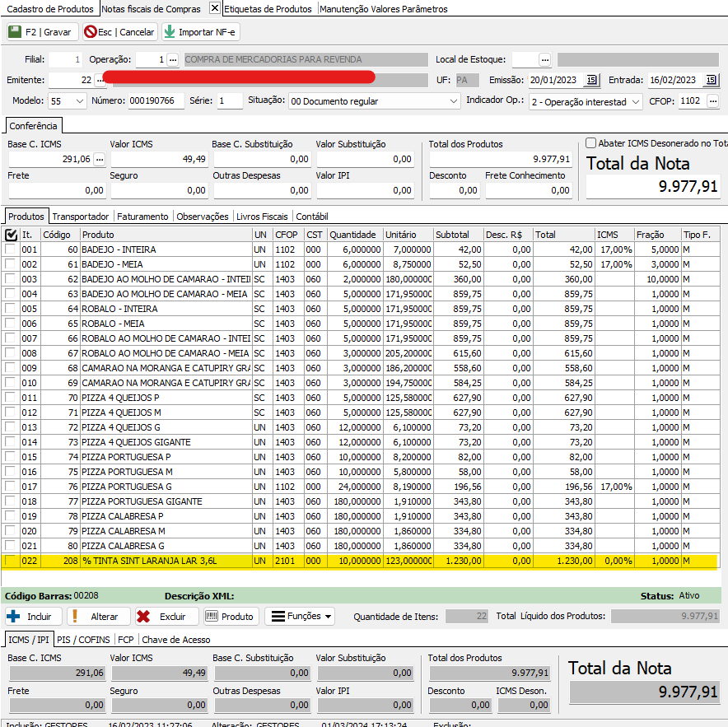Open the Entrada date calendar picker

tap(712, 80)
